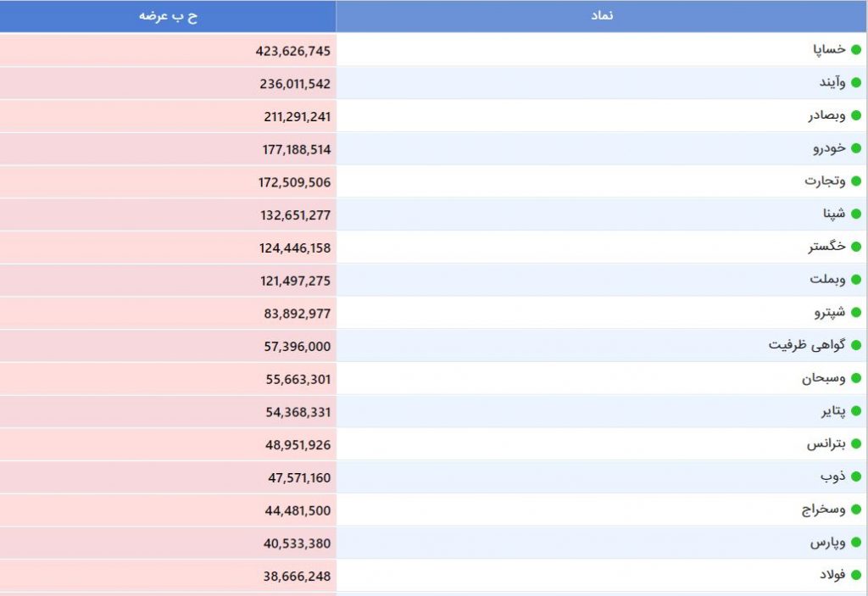
Task: Click the value 48,951,926
Action: 298,445
